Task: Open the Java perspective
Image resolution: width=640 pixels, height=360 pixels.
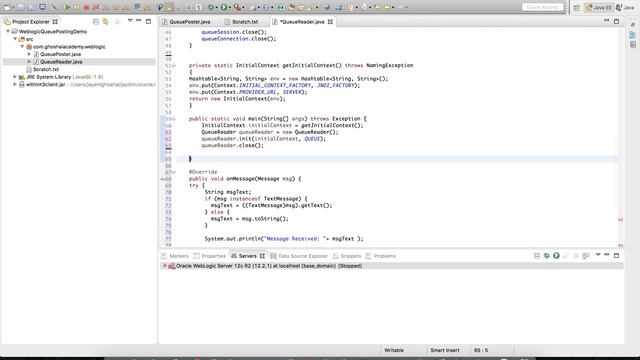Action: pos(625,7)
